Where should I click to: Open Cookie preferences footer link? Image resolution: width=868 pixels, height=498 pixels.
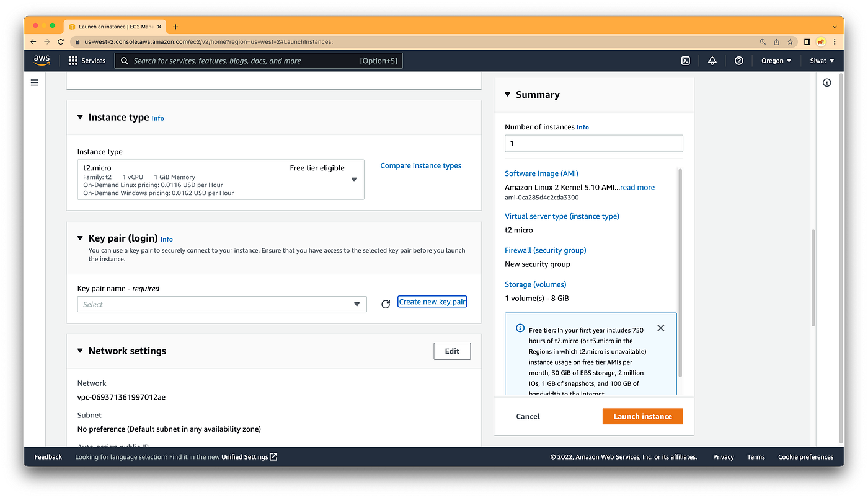805,457
